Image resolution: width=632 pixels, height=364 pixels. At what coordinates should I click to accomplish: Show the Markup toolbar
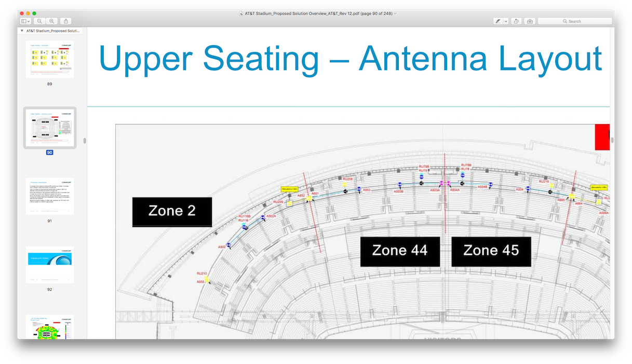pyautogui.click(x=530, y=21)
